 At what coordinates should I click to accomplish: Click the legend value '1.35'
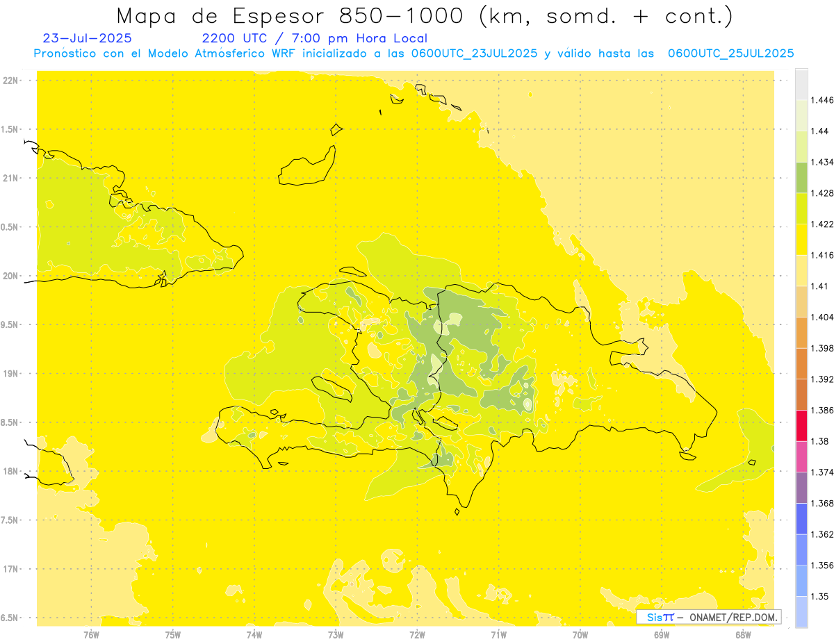pos(819,596)
